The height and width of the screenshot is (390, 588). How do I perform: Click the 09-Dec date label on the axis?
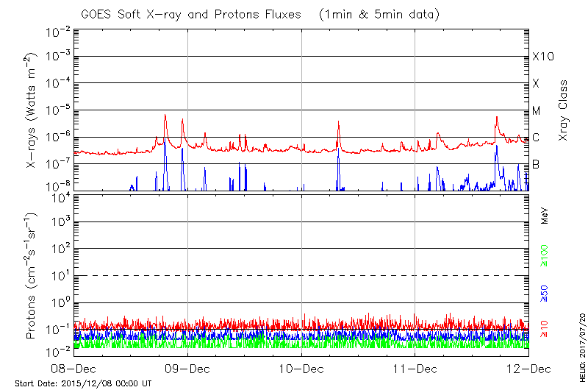click(x=187, y=368)
